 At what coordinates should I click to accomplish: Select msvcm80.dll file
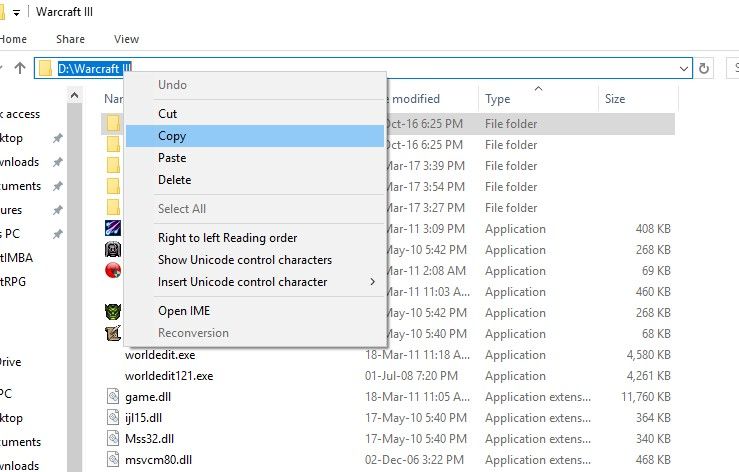158,460
